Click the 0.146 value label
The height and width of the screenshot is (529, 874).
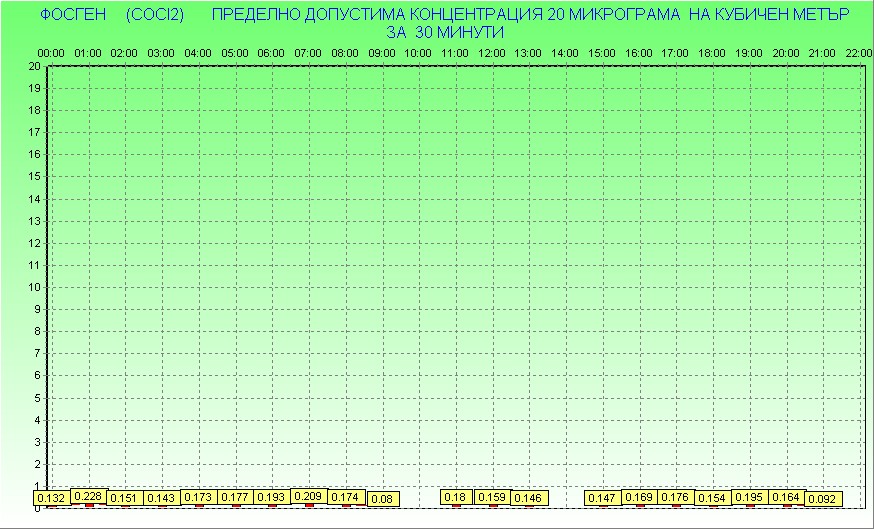pos(529,498)
